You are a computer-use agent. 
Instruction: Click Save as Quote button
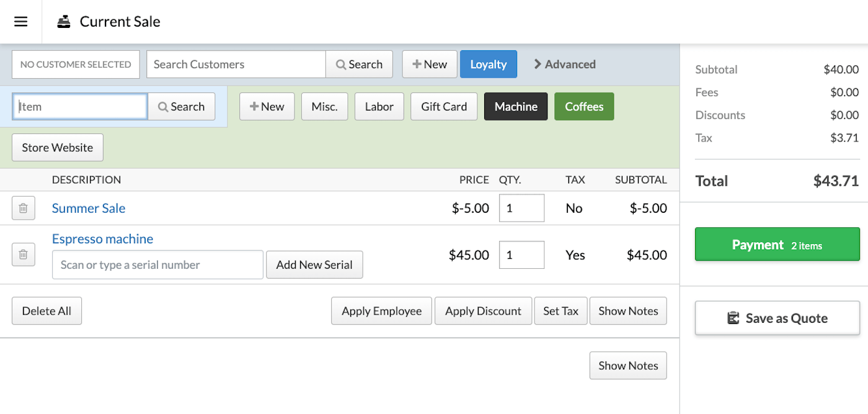coord(777,318)
